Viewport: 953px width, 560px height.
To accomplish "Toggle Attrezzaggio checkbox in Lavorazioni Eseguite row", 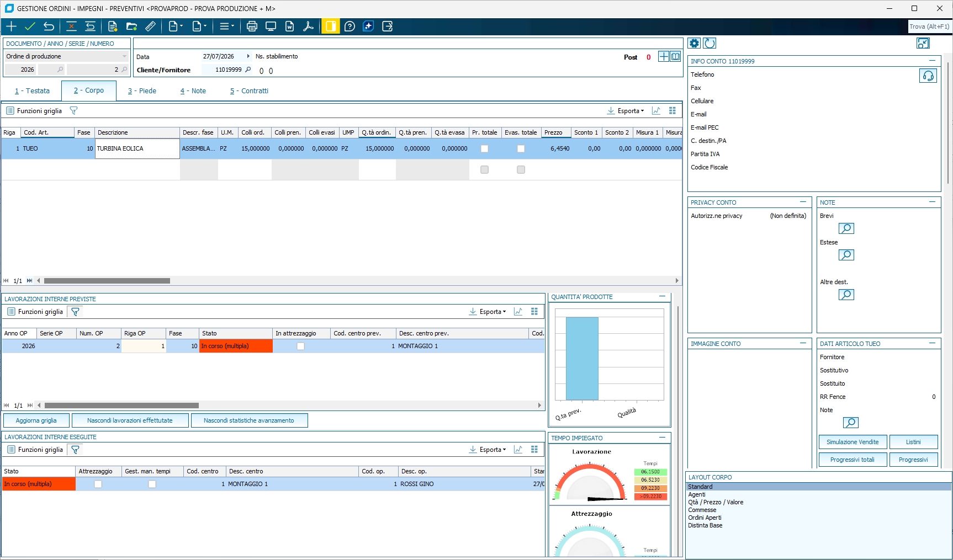I will pyautogui.click(x=98, y=484).
